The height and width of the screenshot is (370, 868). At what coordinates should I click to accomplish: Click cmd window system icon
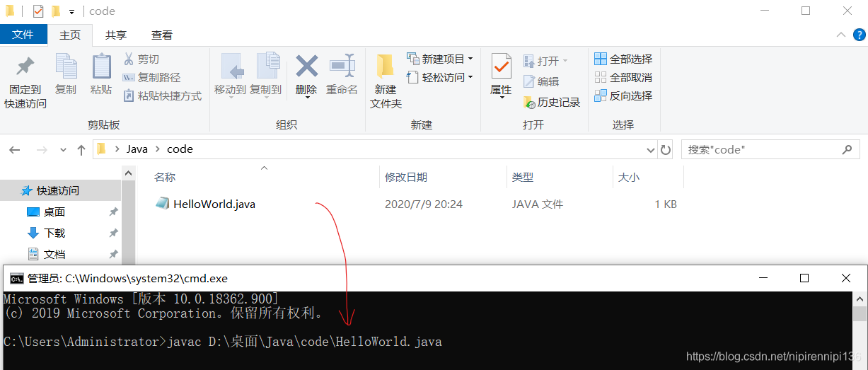coord(16,278)
